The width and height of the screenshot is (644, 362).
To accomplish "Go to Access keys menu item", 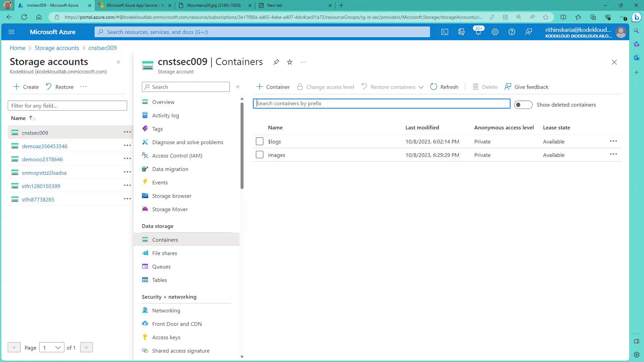I will [x=166, y=338].
